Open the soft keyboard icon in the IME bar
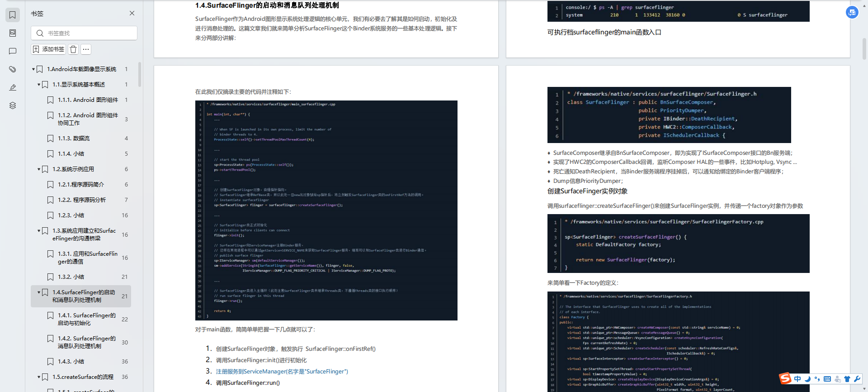The height and width of the screenshot is (392, 868). coord(827,379)
